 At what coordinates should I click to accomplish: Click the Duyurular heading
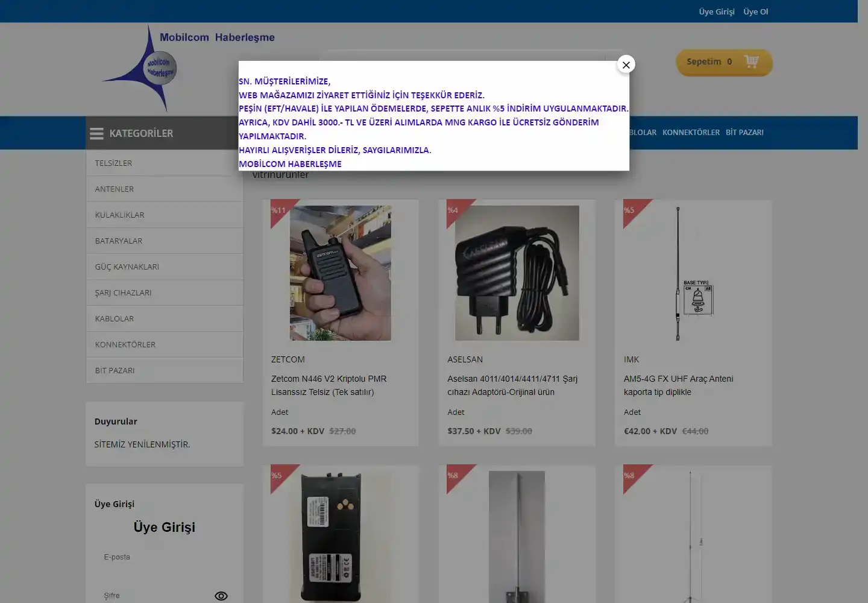116,421
